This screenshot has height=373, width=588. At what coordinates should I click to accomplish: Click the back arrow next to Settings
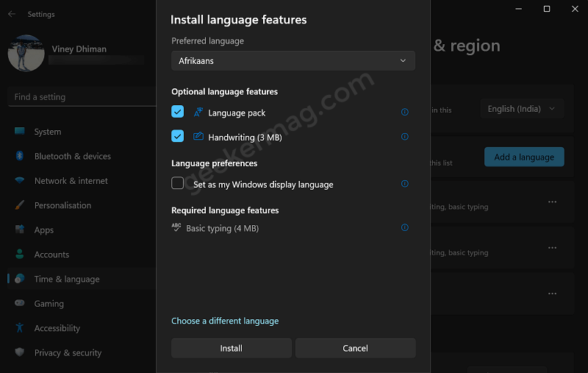(x=12, y=14)
